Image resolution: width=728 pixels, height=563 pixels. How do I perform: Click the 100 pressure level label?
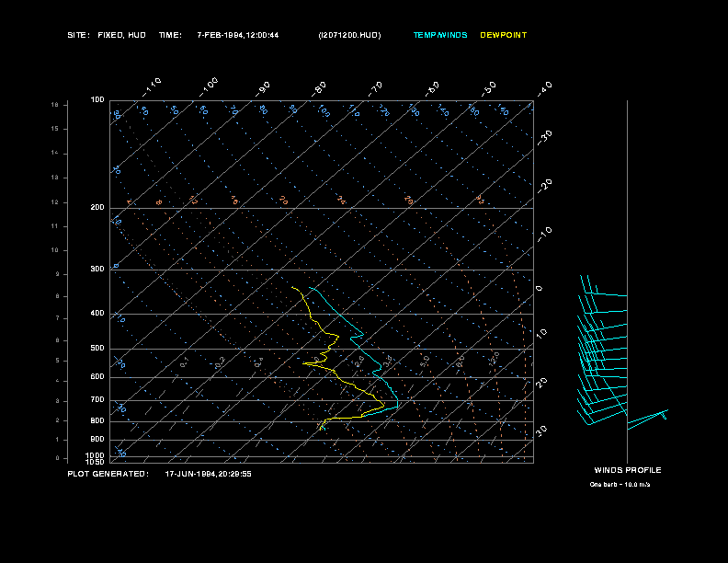(97, 100)
